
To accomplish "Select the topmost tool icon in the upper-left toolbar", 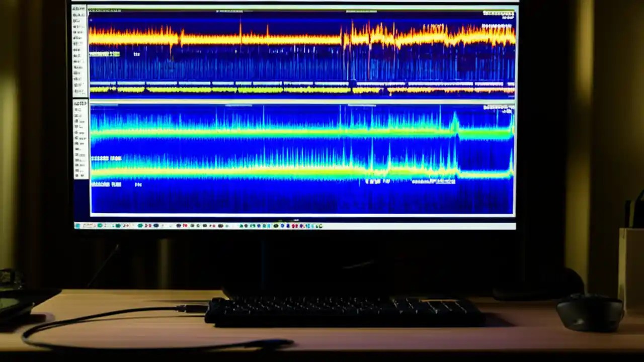I will [79, 9].
